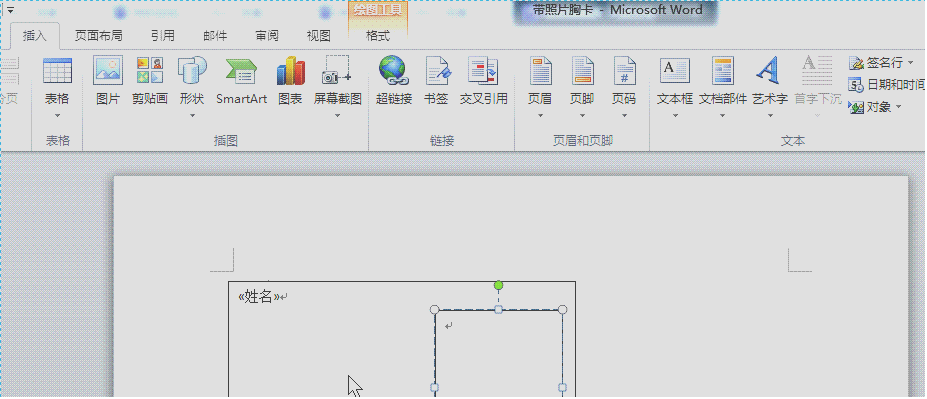This screenshot has width=927, height=399.
Task: Insert a 文本框 text box icon
Action: (x=675, y=71)
